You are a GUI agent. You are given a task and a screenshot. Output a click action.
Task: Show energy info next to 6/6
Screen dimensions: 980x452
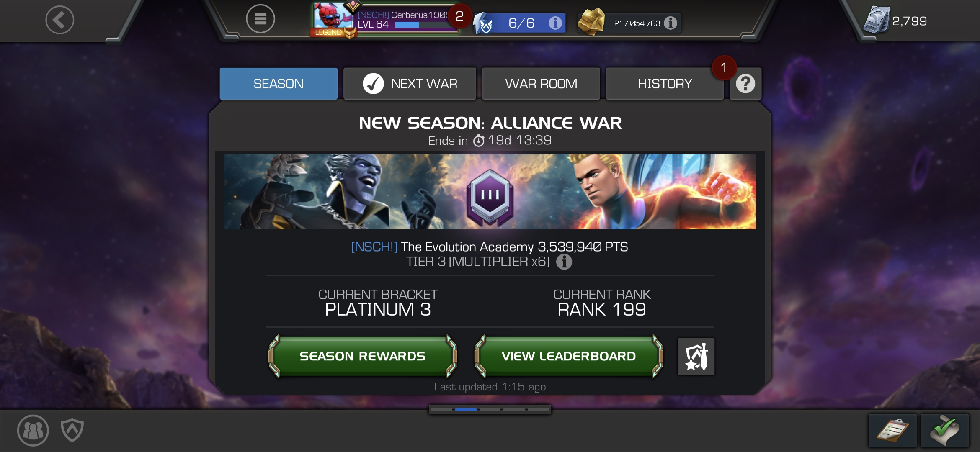pyautogui.click(x=555, y=23)
